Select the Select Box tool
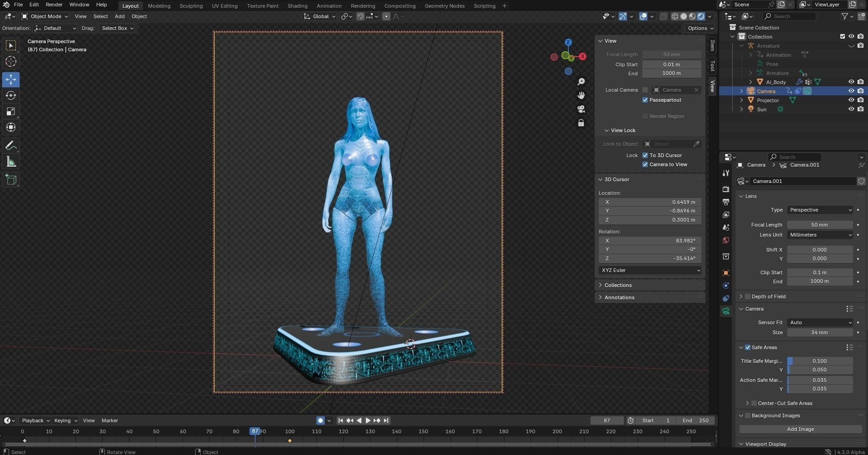The height and width of the screenshot is (455, 868). coord(11,45)
